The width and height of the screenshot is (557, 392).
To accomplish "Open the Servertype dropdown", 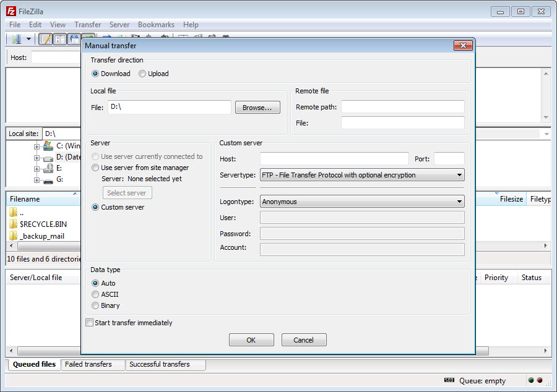I will click(362, 175).
